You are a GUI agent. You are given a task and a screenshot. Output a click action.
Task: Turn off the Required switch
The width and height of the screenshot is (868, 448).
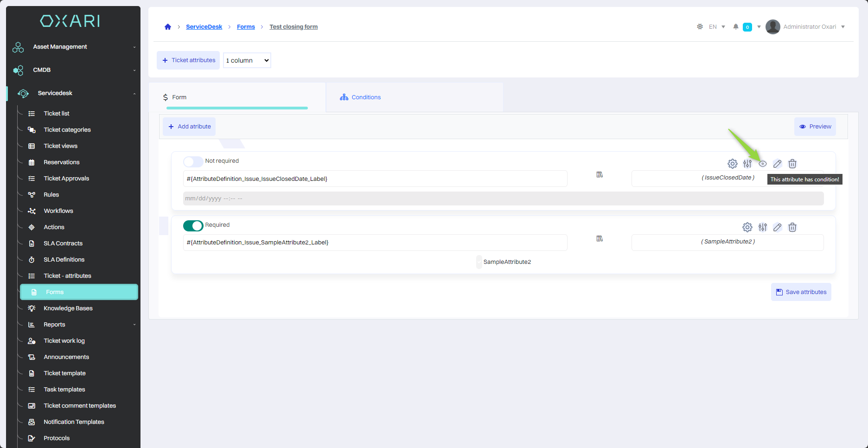click(x=193, y=225)
